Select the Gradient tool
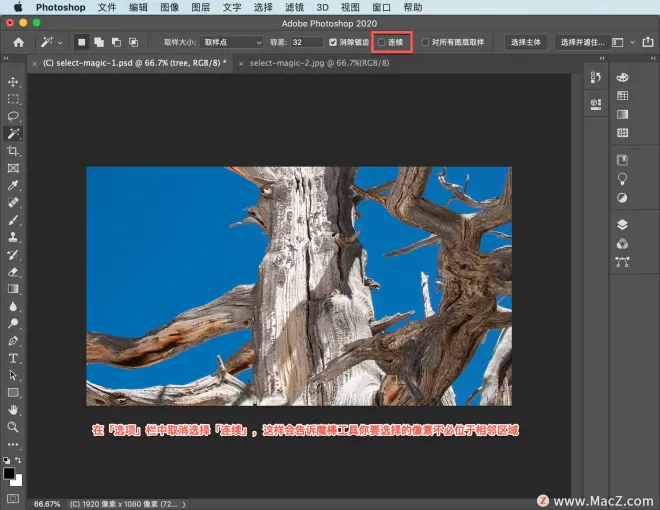 pos(13,289)
